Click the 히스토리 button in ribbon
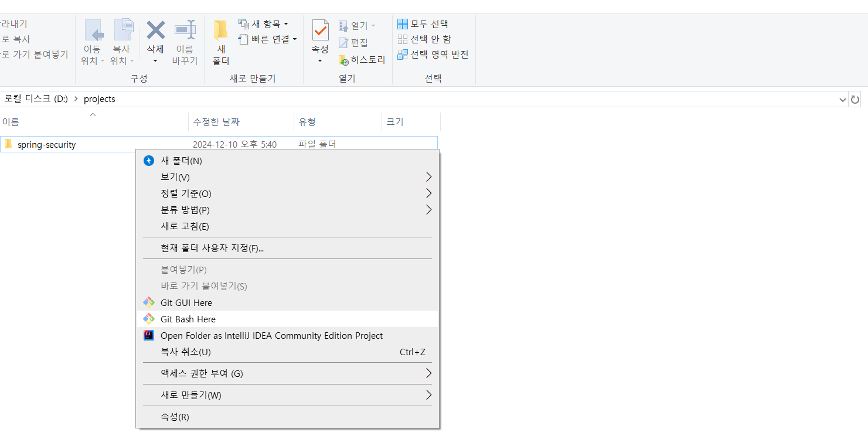The height and width of the screenshot is (439, 868). [x=362, y=60]
